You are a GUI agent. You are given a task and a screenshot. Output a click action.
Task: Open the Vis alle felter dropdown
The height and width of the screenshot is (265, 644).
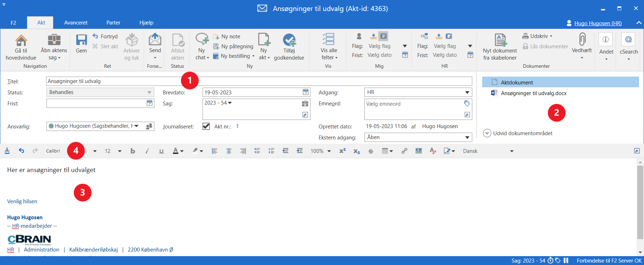click(329, 47)
